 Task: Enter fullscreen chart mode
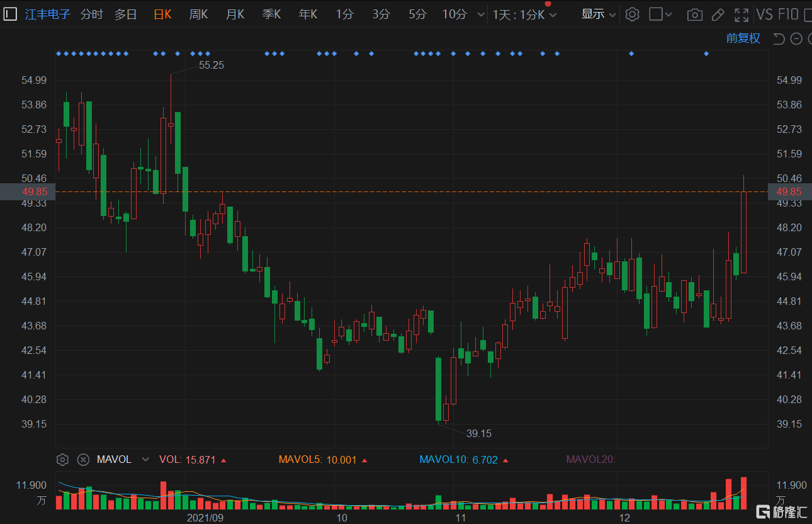tap(742, 14)
